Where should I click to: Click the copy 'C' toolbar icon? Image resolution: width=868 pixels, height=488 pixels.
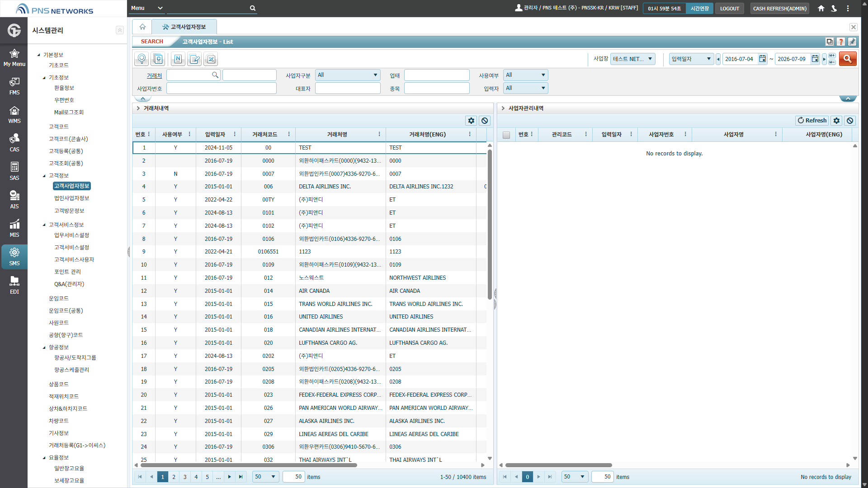point(158,59)
